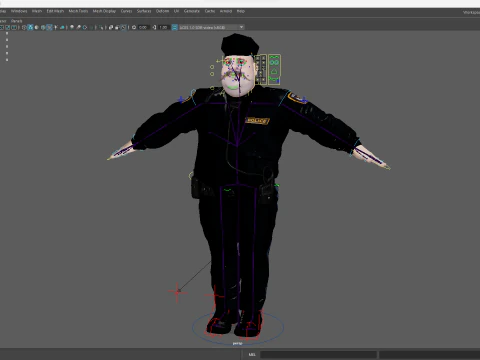
Task: Open the Mesh Tools menu
Action: (x=78, y=11)
